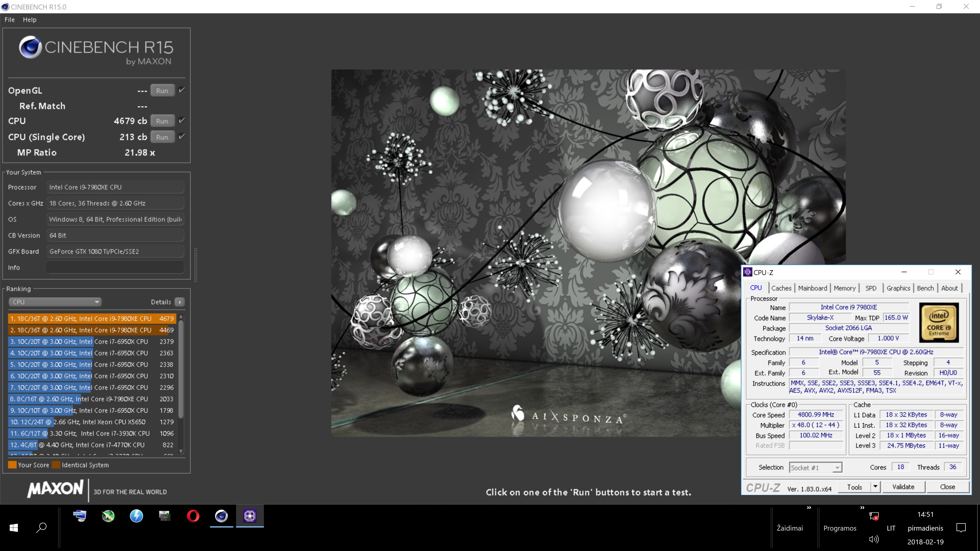Viewport: 980px width, 551px height.
Task: Click Intel Core i9 Extreme logo badge
Action: pyautogui.click(x=939, y=322)
